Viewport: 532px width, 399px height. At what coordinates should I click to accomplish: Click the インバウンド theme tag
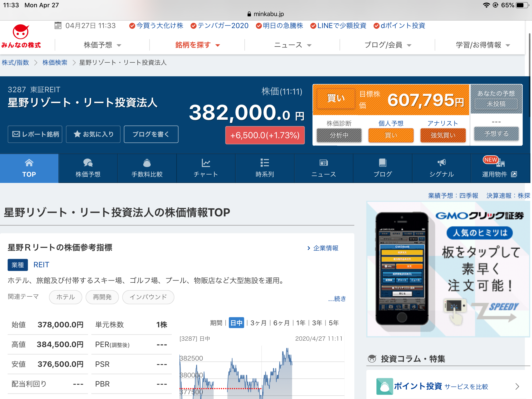(x=148, y=297)
